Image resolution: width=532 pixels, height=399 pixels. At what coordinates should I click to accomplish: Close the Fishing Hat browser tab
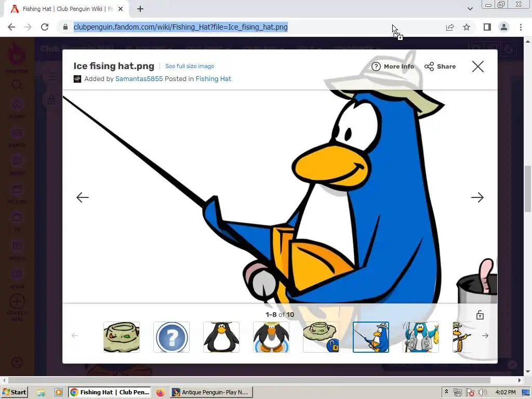[x=121, y=9]
